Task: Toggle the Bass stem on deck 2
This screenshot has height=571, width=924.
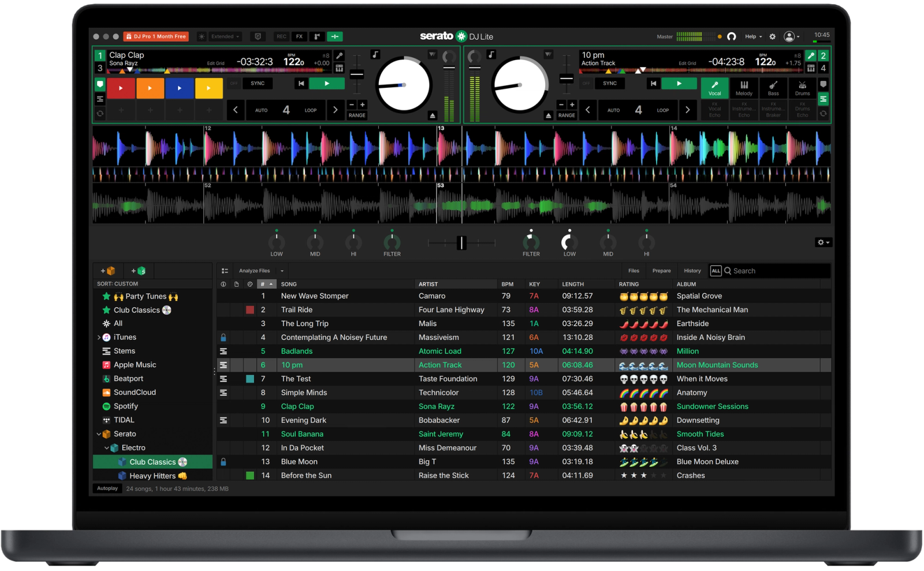Action: coord(773,88)
